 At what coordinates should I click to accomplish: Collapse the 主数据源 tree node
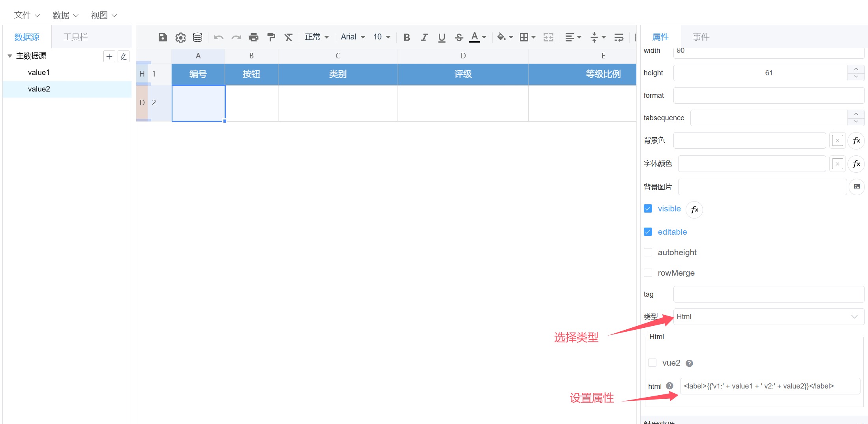click(x=10, y=56)
